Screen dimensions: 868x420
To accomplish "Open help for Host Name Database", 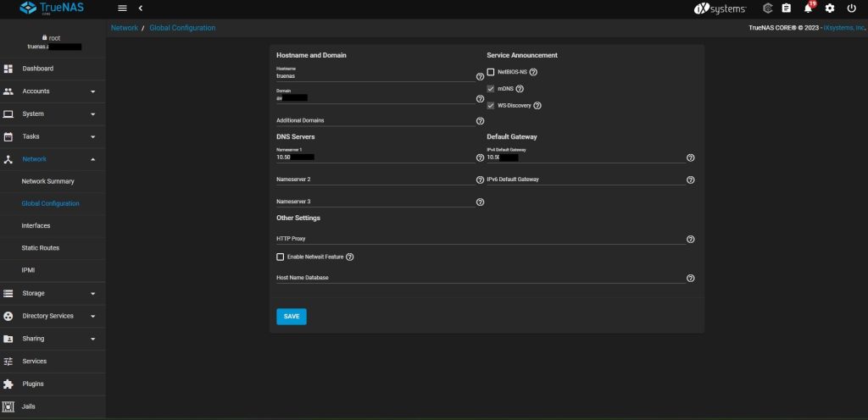I will click(690, 278).
